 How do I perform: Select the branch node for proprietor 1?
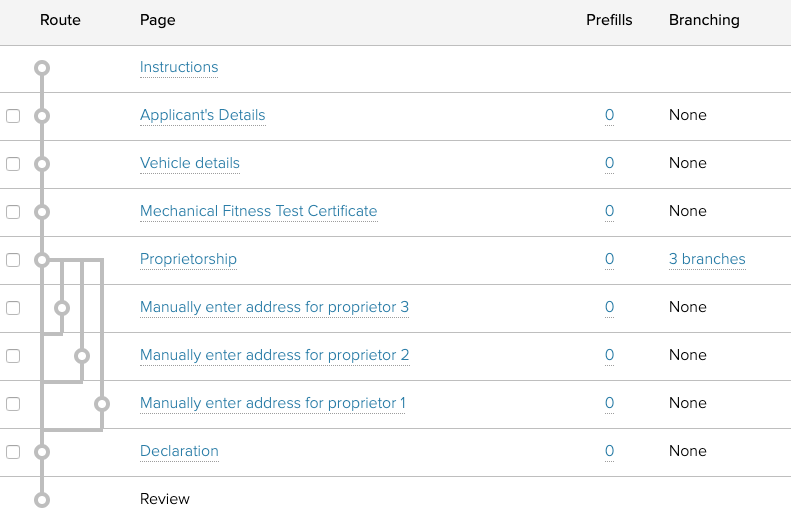click(101, 404)
